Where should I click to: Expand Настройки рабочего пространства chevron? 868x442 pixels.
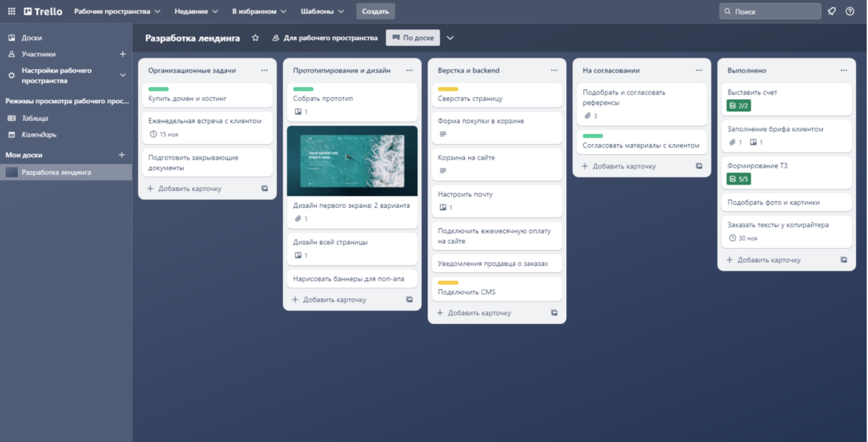pos(123,75)
